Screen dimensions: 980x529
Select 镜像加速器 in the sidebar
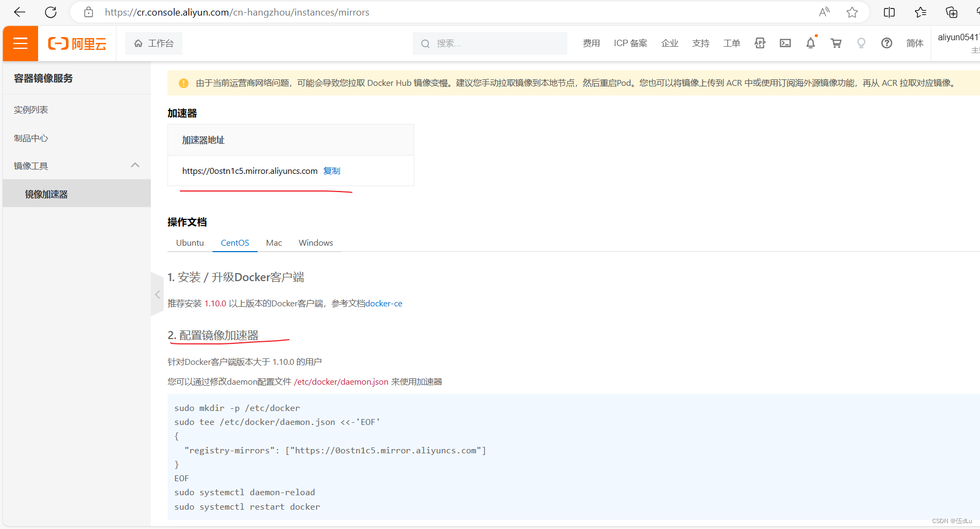coord(77,194)
